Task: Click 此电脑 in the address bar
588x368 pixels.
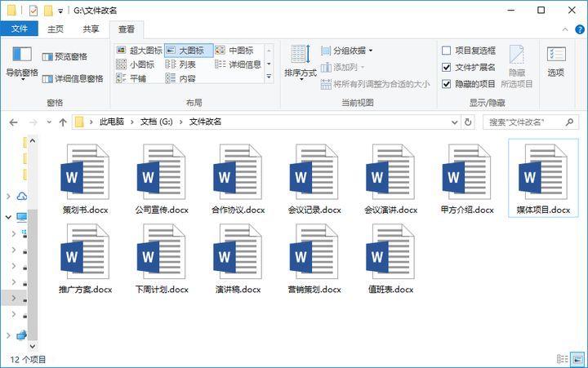Action: (111, 122)
